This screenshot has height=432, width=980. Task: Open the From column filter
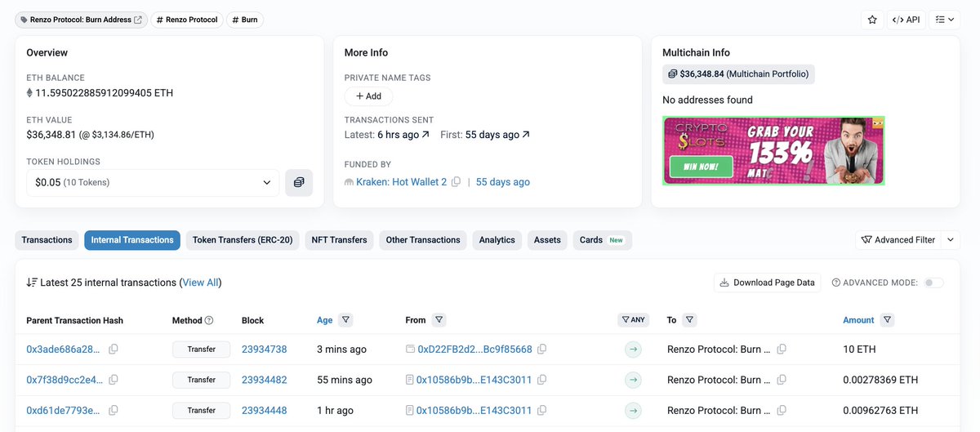click(439, 320)
